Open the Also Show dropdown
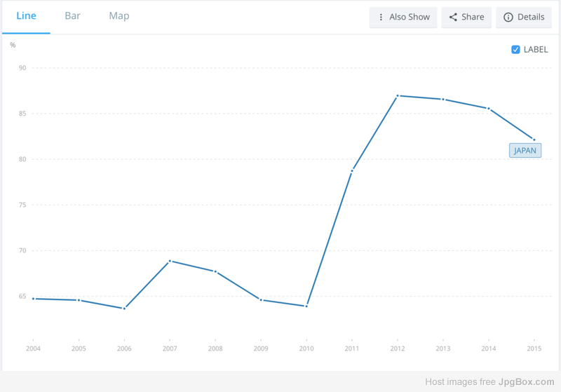Image resolution: width=561 pixels, height=392 pixels. pos(403,17)
